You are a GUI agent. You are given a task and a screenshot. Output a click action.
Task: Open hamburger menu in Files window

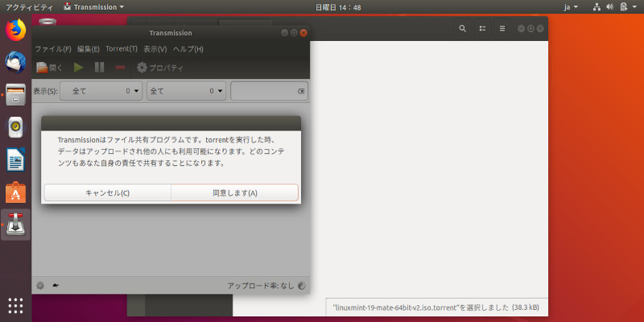(x=502, y=28)
